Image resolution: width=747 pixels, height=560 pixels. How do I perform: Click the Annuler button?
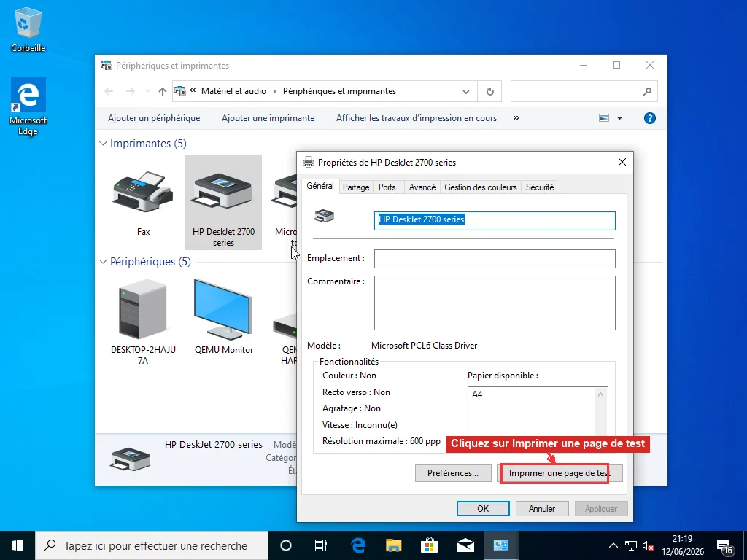point(542,508)
